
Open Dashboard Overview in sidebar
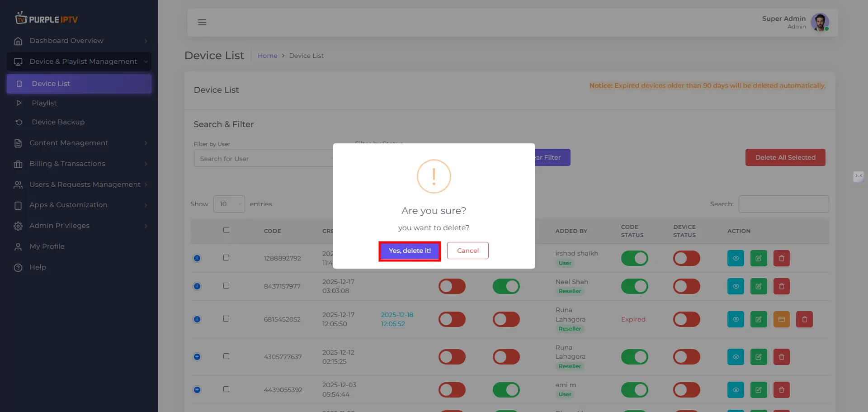(x=79, y=41)
